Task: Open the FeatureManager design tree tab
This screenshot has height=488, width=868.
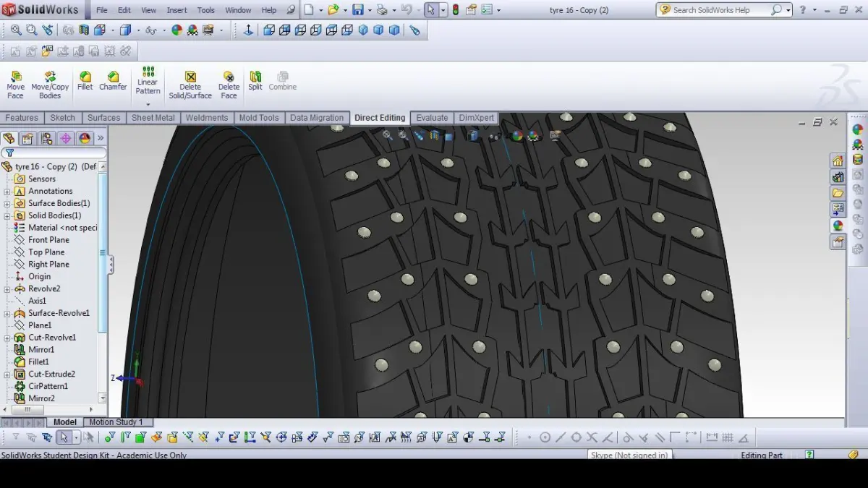Action: click(9, 138)
